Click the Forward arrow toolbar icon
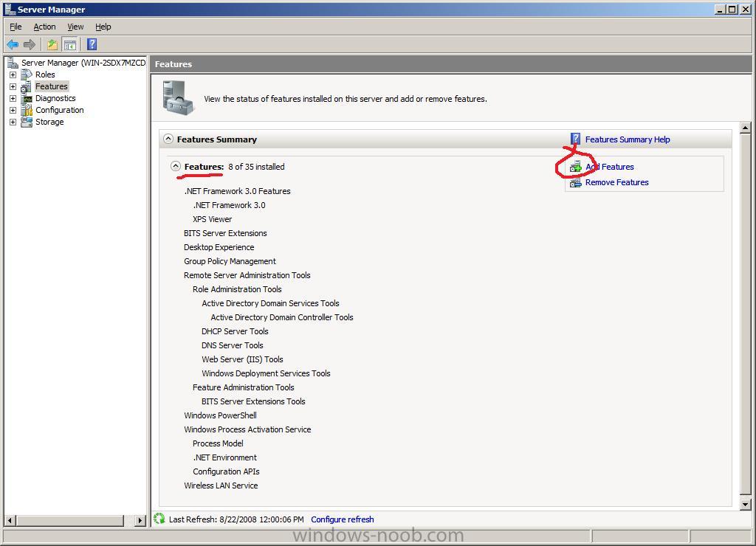 (x=30, y=45)
